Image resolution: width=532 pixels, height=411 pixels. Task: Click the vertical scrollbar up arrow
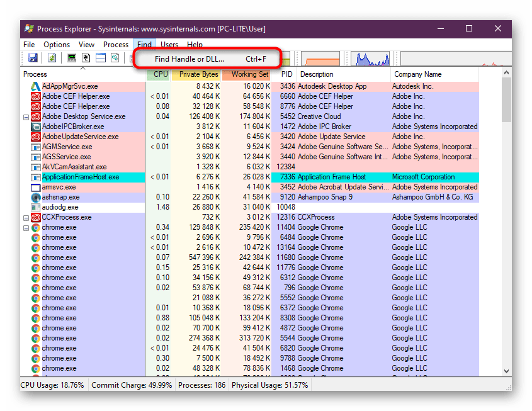tap(506, 72)
